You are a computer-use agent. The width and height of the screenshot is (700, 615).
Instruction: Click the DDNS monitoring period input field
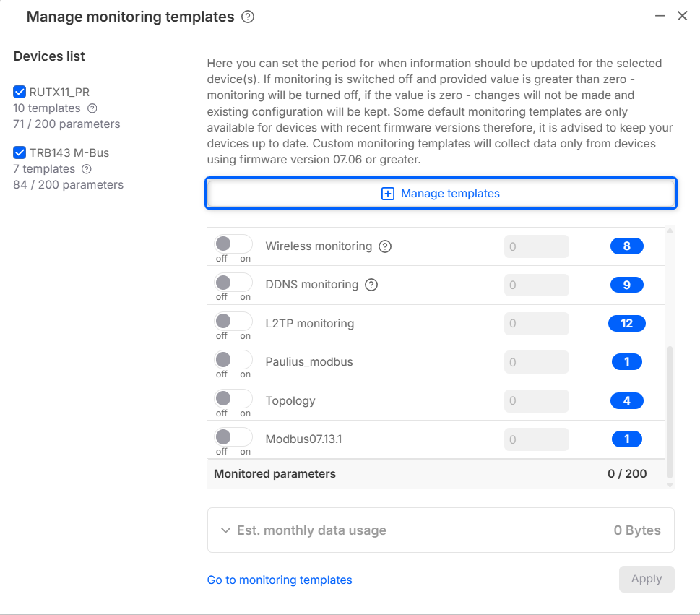(x=536, y=285)
